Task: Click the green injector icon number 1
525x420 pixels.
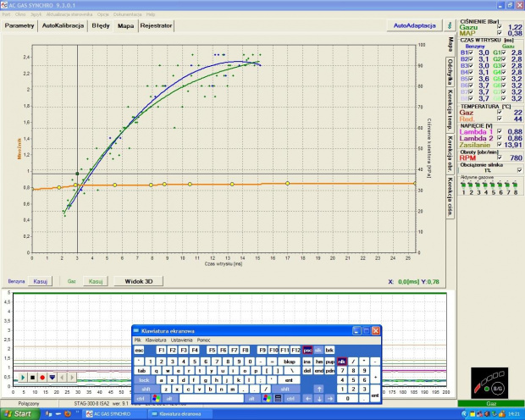Action: coord(463,185)
